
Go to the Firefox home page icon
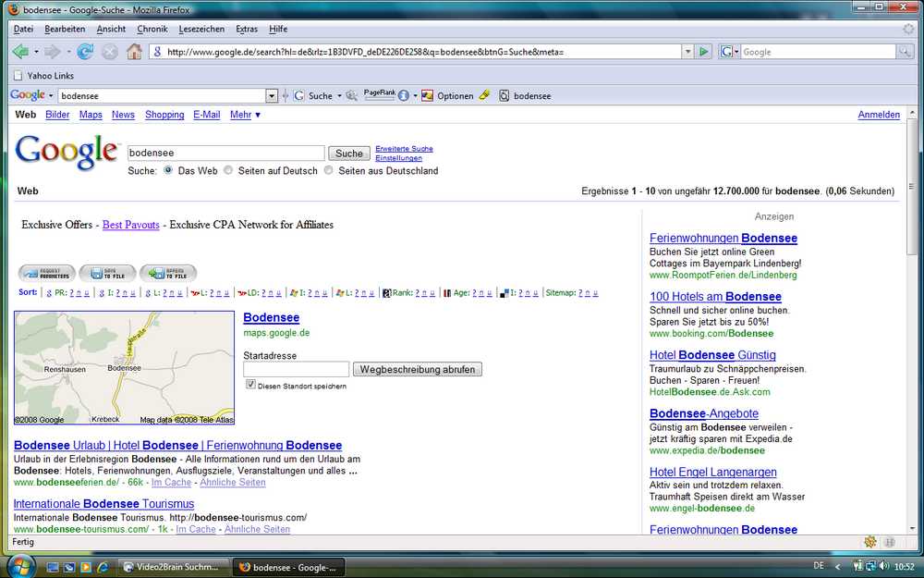point(134,52)
